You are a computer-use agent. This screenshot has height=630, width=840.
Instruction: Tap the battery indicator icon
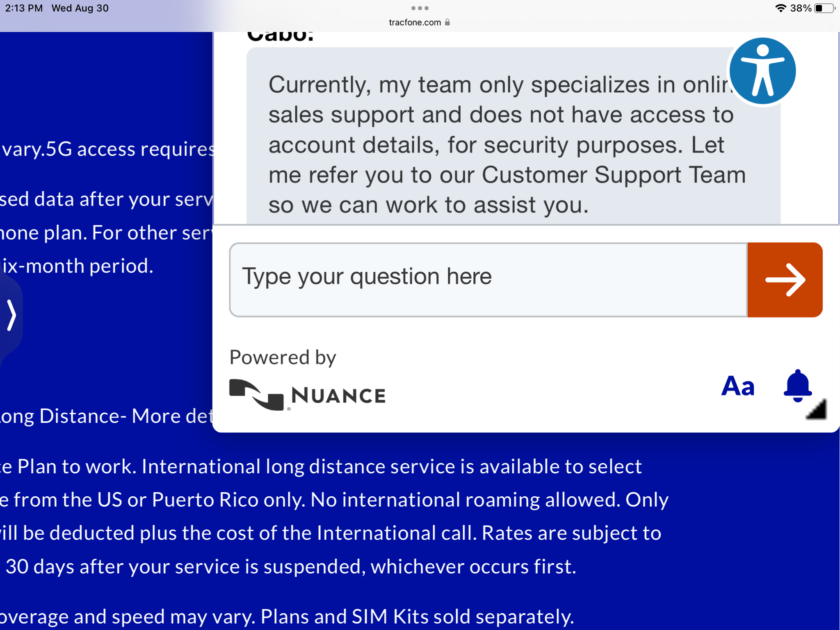(825, 8)
